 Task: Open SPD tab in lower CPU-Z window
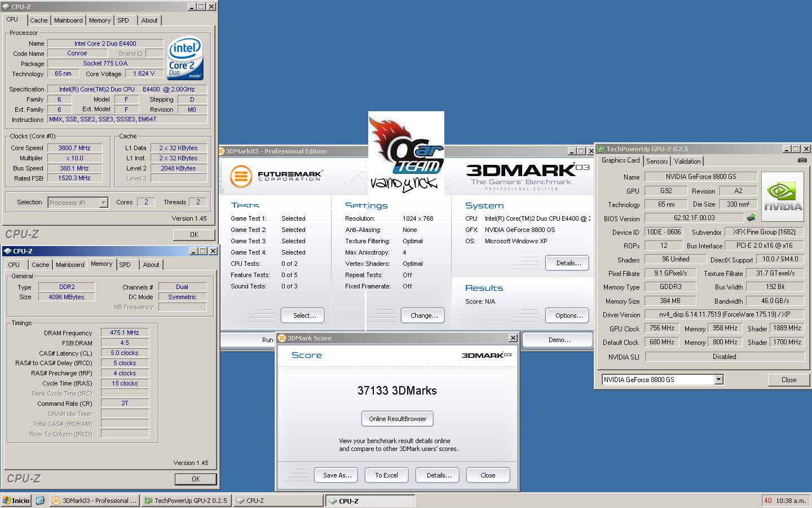[125, 265]
